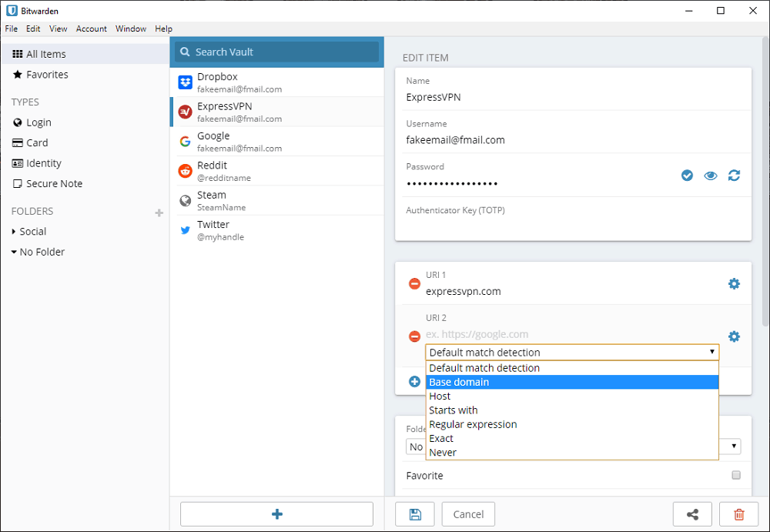Open the Help menu
The image size is (770, 532).
[x=163, y=28]
